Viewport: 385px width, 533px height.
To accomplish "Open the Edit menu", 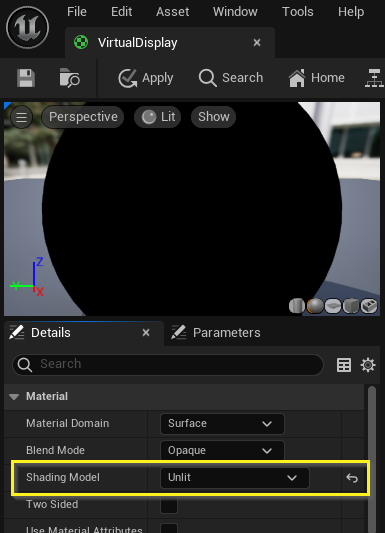I will tap(121, 12).
